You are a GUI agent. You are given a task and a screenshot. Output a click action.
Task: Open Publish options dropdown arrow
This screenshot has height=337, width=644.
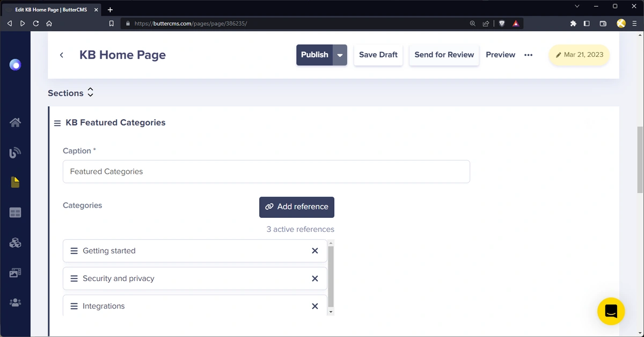[340, 55]
